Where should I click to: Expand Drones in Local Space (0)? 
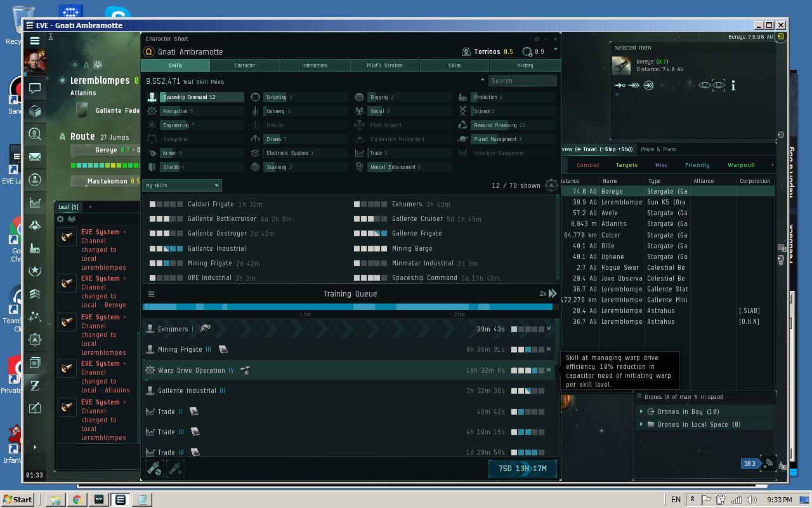click(641, 424)
